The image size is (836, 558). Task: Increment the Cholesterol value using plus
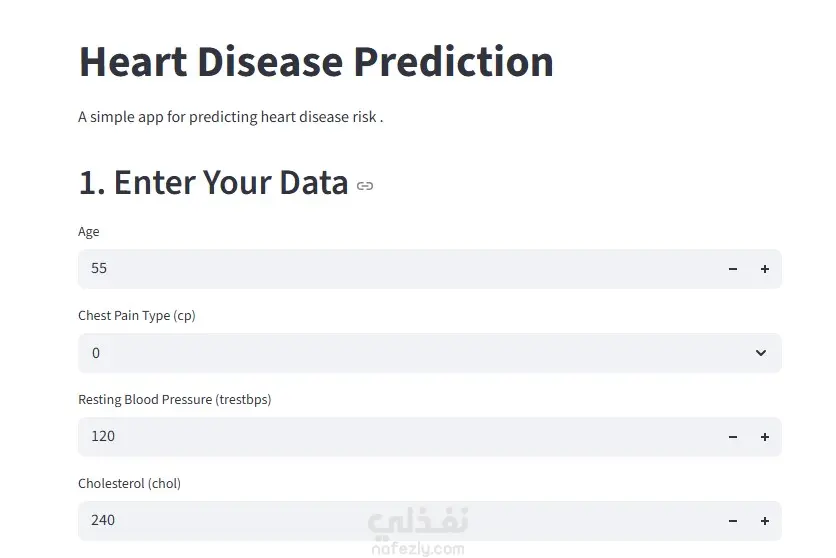765,521
